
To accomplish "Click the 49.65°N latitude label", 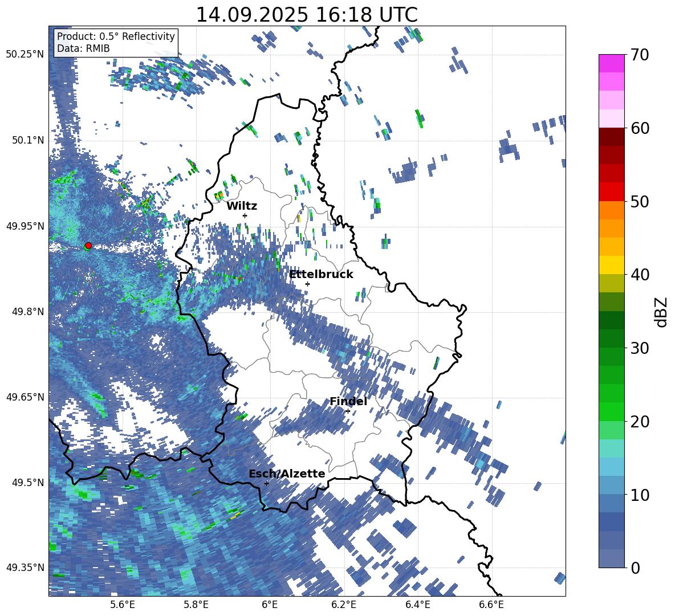I will tap(26, 397).
